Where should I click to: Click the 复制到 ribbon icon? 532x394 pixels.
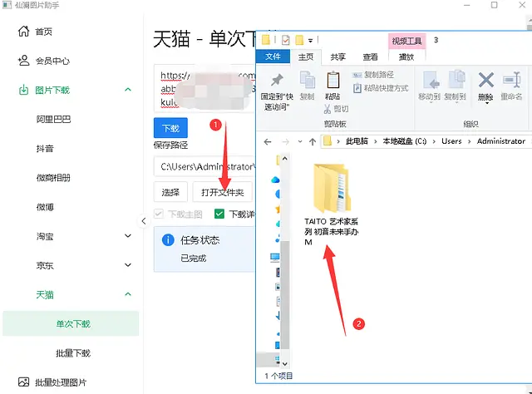[x=456, y=81]
